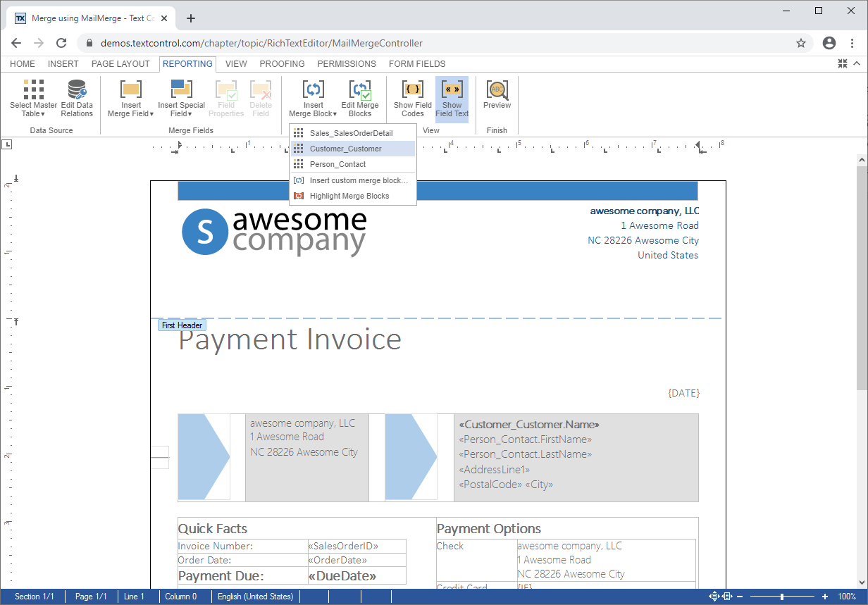This screenshot has width=868, height=605.
Task: Click «DueDate» merge field
Action: tap(342, 576)
